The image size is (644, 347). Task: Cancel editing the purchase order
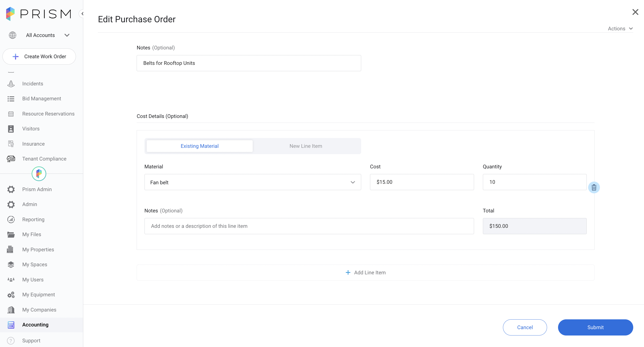tap(525, 327)
